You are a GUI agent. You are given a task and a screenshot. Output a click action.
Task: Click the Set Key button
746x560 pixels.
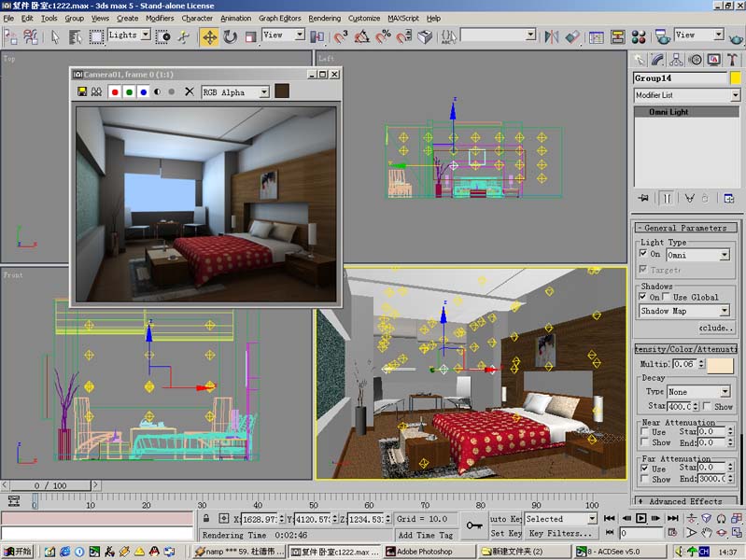tap(506, 533)
